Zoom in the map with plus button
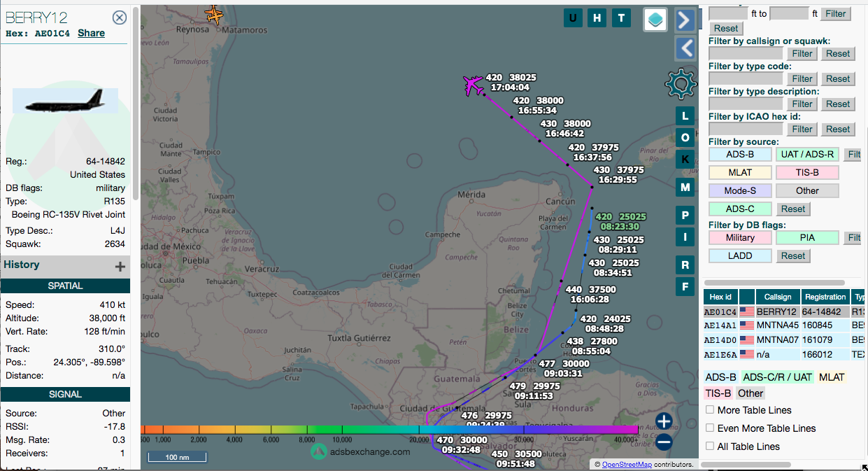The width and height of the screenshot is (868, 471). tap(664, 421)
